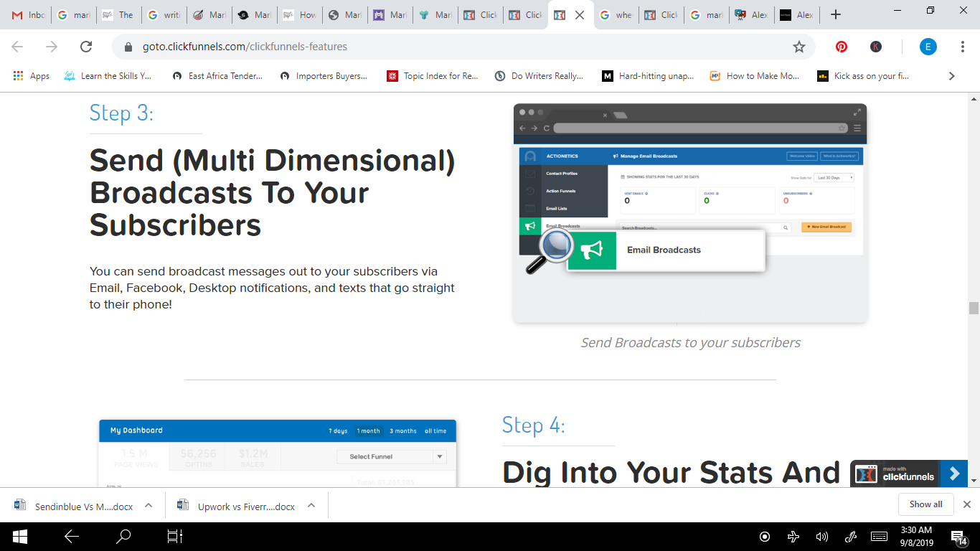Select the 'all time' dashboard range tab
This screenshot has height=551, width=980.
(435, 431)
